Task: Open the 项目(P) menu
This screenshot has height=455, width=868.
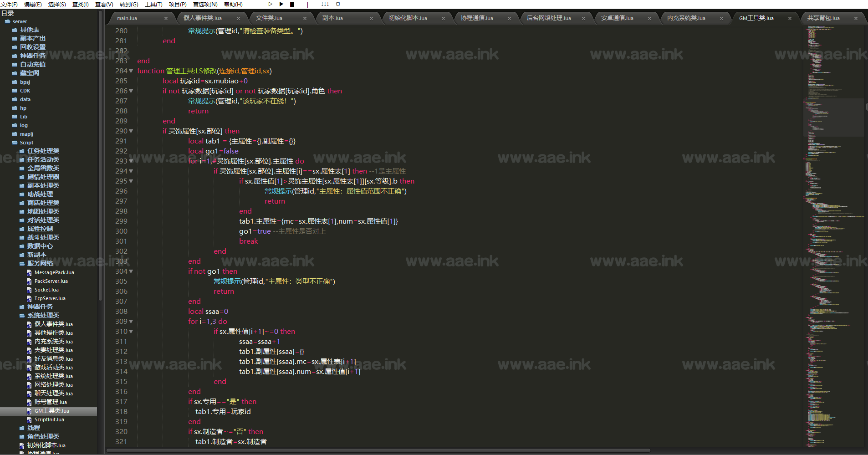Action: point(178,4)
